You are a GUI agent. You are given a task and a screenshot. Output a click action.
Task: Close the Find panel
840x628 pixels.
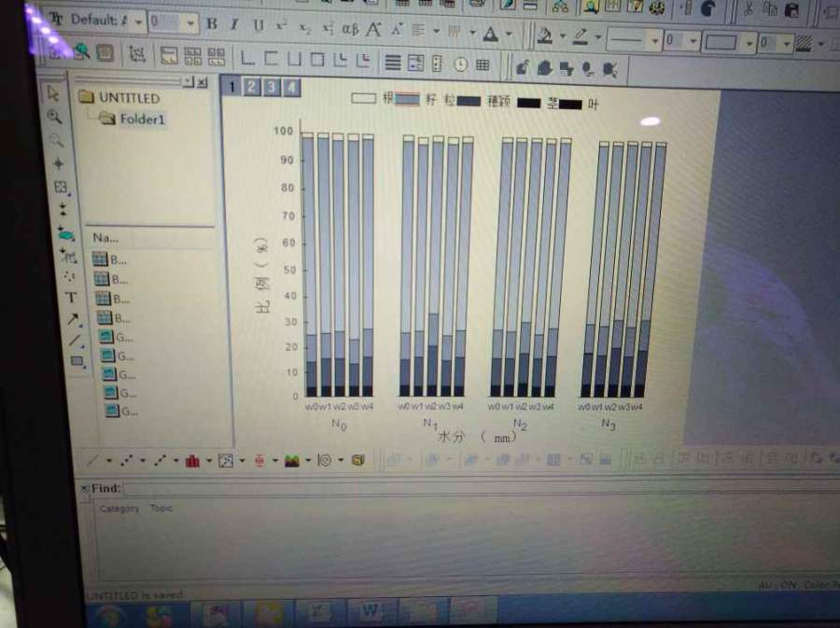click(84, 488)
